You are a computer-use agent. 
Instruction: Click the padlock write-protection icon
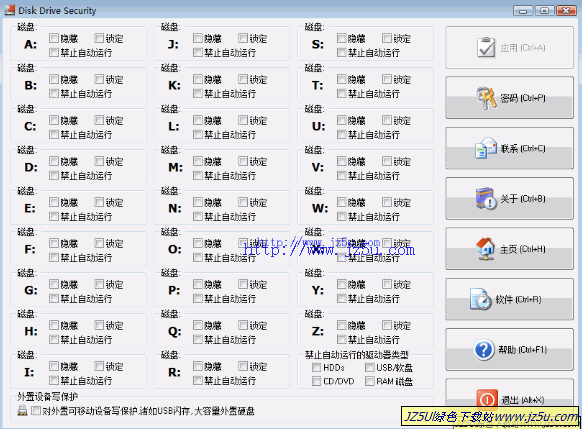[23, 410]
